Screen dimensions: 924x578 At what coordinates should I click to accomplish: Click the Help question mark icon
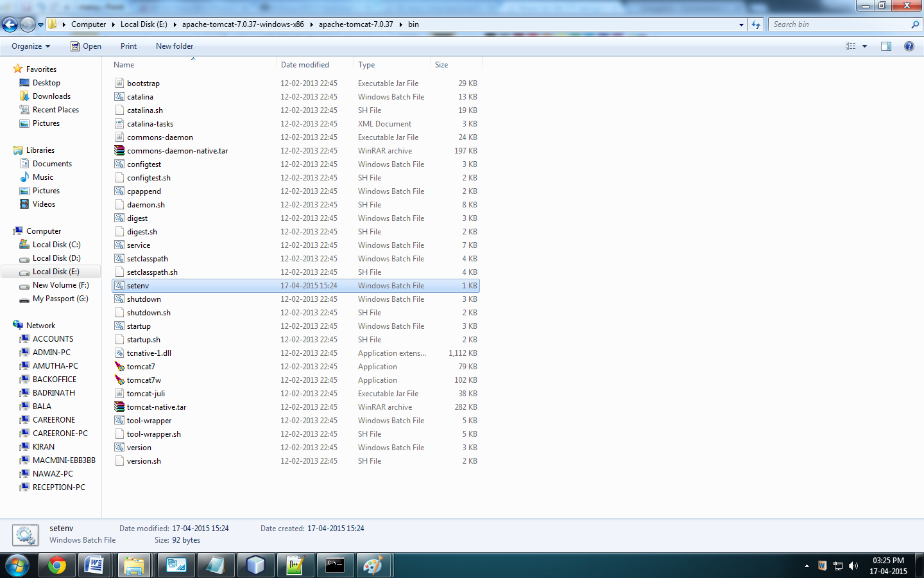click(x=909, y=46)
